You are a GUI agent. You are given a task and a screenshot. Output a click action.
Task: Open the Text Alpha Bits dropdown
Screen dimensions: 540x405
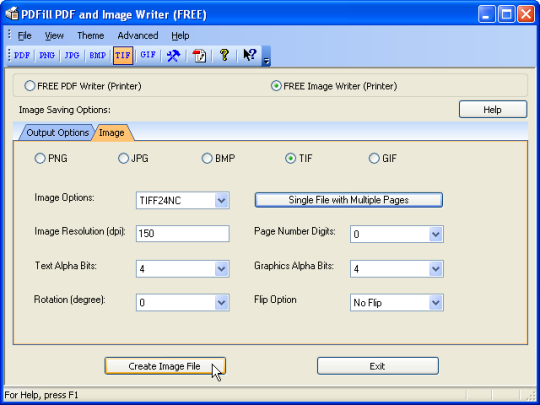(183, 269)
